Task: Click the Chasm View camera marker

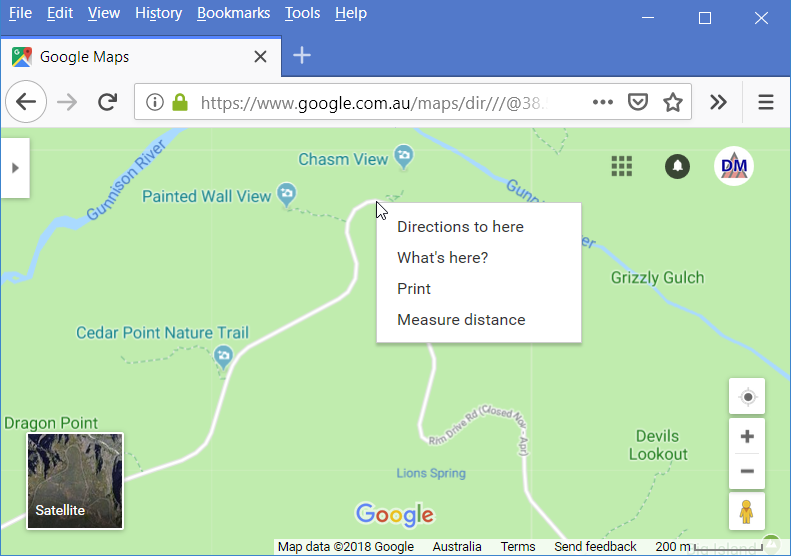Action: pyautogui.click(x=404, y=156)
